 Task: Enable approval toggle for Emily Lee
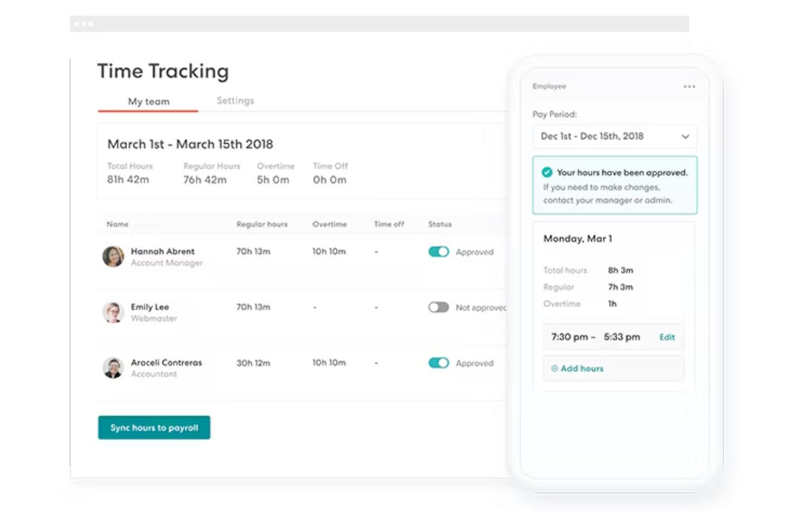coord(439,307)
